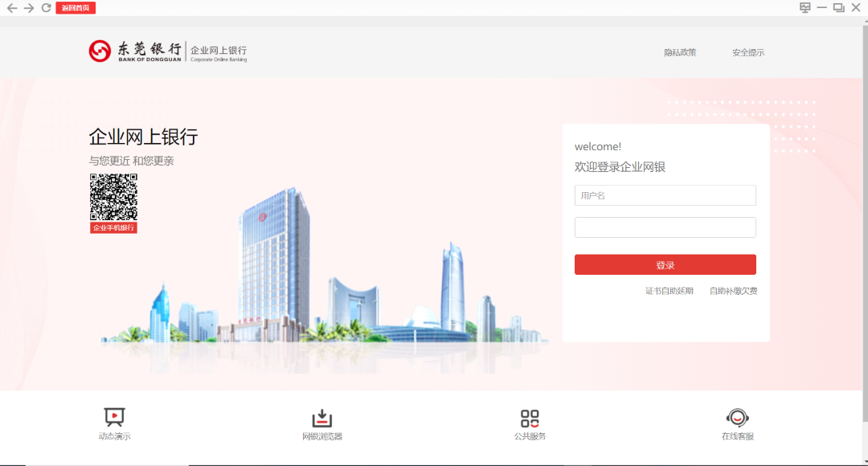The image size is (868, 466).
Task: Click the 企业手机银行 QR code
Action: [x=113, y=199]
